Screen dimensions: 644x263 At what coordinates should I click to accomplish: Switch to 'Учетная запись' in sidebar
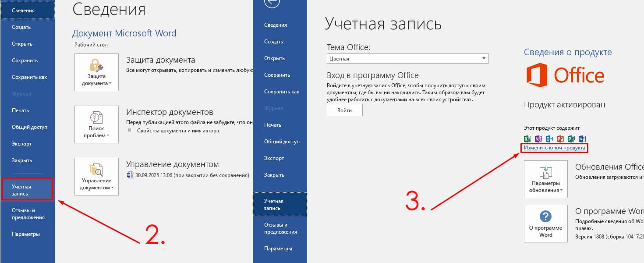(x=27, y=189)
